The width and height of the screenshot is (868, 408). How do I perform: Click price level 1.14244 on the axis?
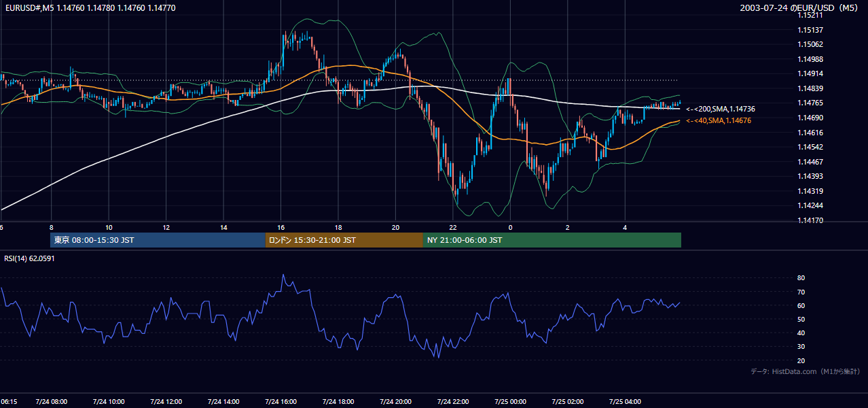click(x=810, y=205)
